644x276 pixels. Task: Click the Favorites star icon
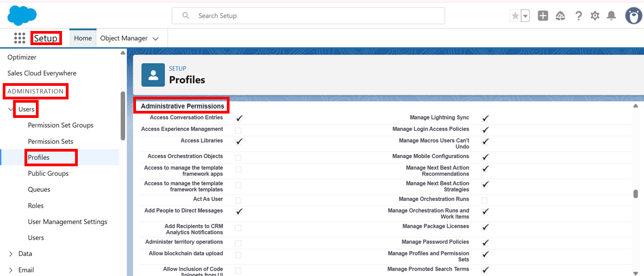coord(515,16)
